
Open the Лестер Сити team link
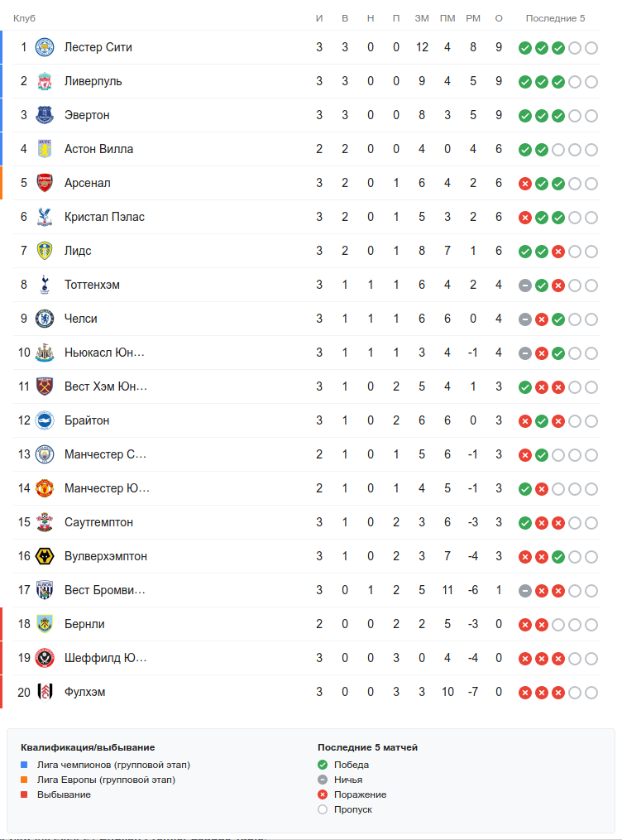coord(98,47)
